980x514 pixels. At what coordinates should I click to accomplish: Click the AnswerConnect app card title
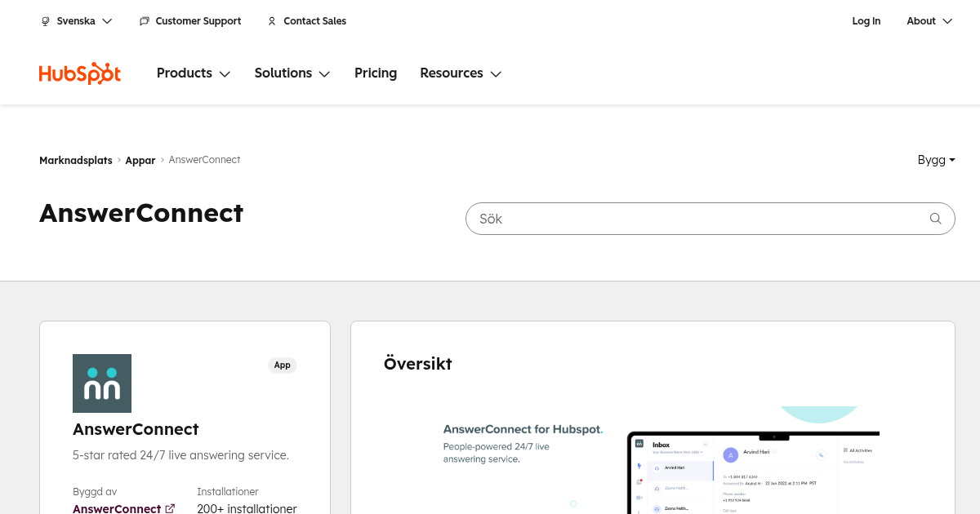pos(136,429)
